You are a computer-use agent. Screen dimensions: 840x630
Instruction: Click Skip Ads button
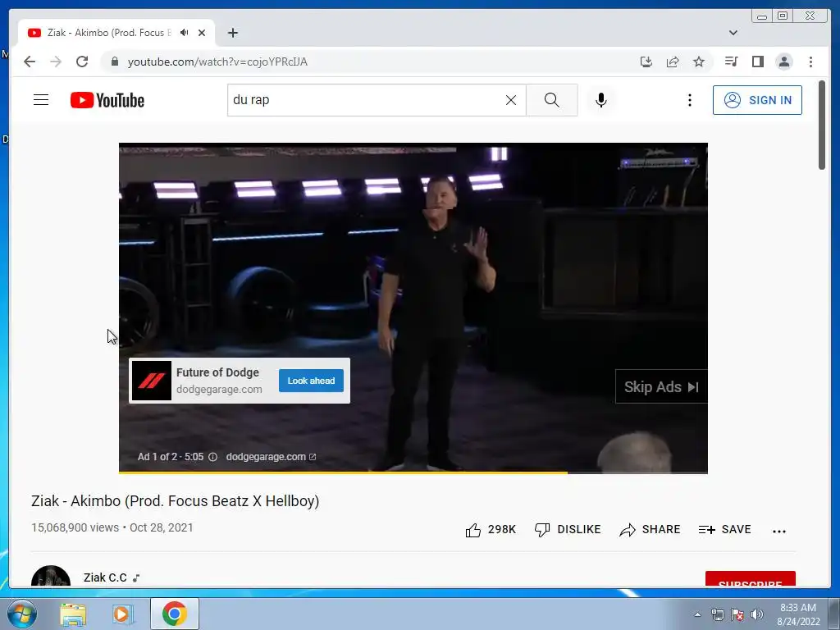click(x=661, y=387)
